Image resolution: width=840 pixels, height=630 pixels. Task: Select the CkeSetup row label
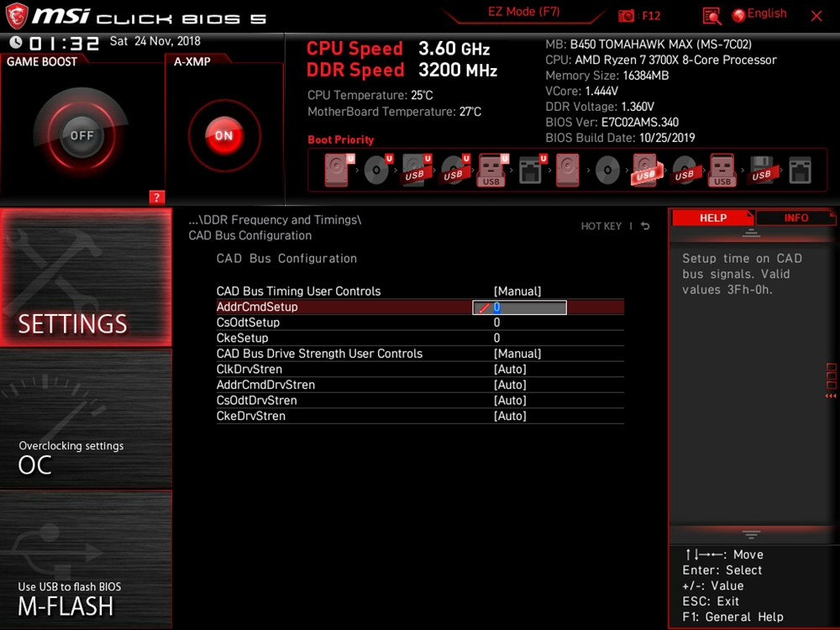(242, 338)
